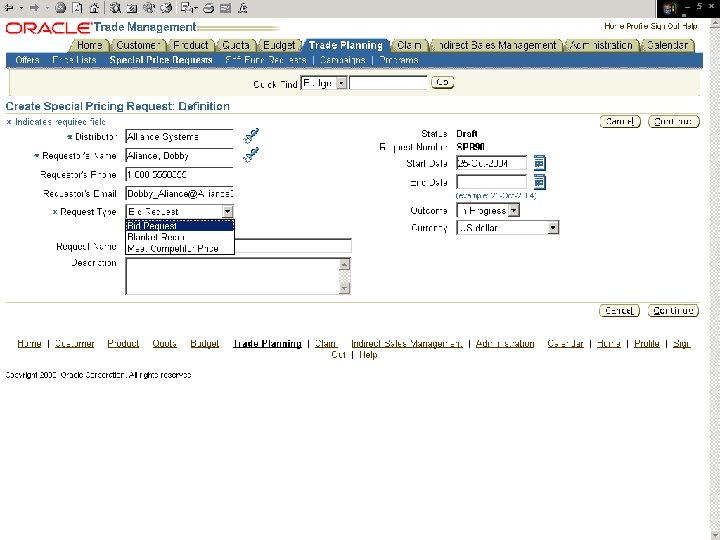This screenshot has height=540, width=720.
Task: Click the Start Date input field
Action: click(491, 163)
